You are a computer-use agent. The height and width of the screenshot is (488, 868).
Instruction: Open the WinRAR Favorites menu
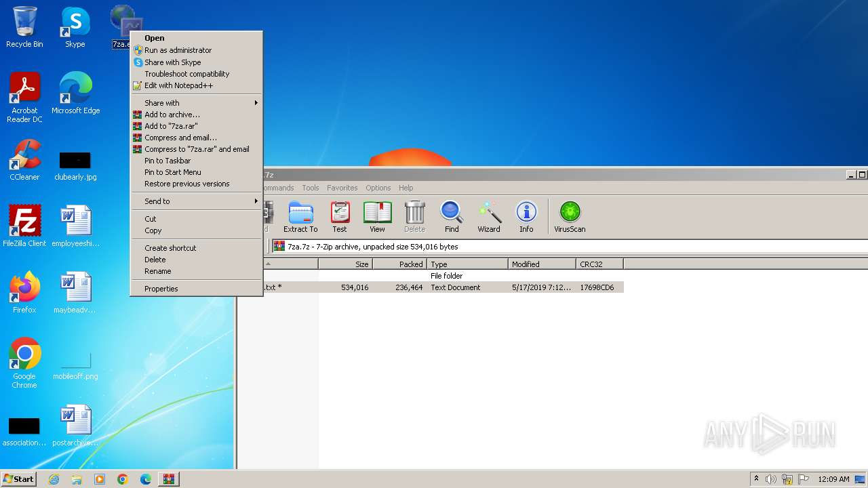[x=342, y=188]
